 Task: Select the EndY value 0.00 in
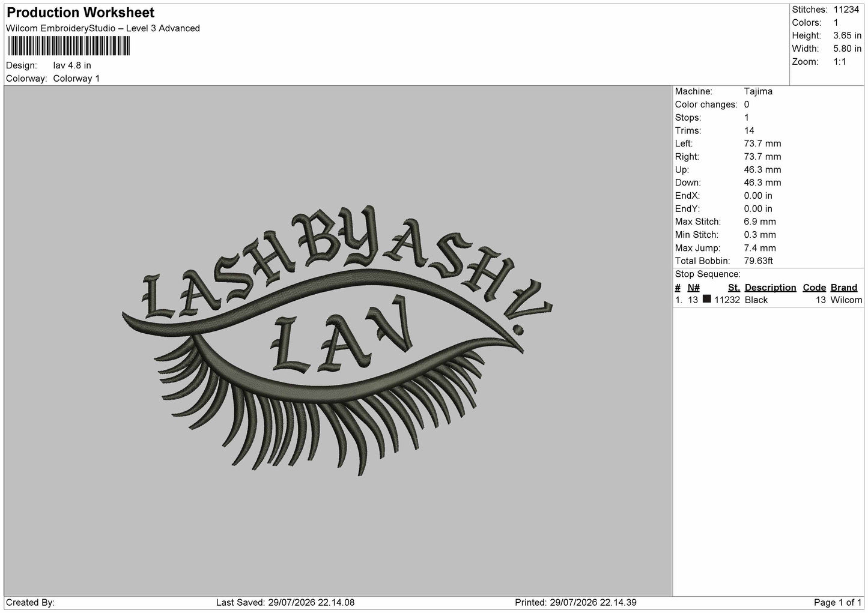point(758,209)
